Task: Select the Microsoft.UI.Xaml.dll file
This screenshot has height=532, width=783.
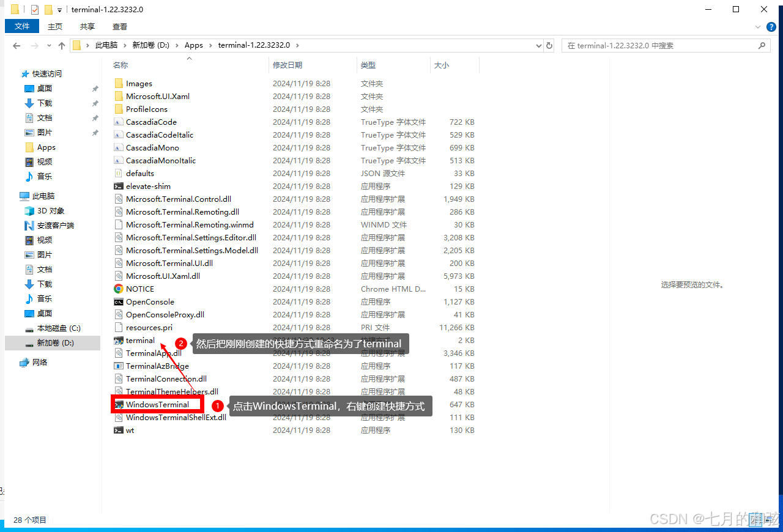Action: pos(163,276)
